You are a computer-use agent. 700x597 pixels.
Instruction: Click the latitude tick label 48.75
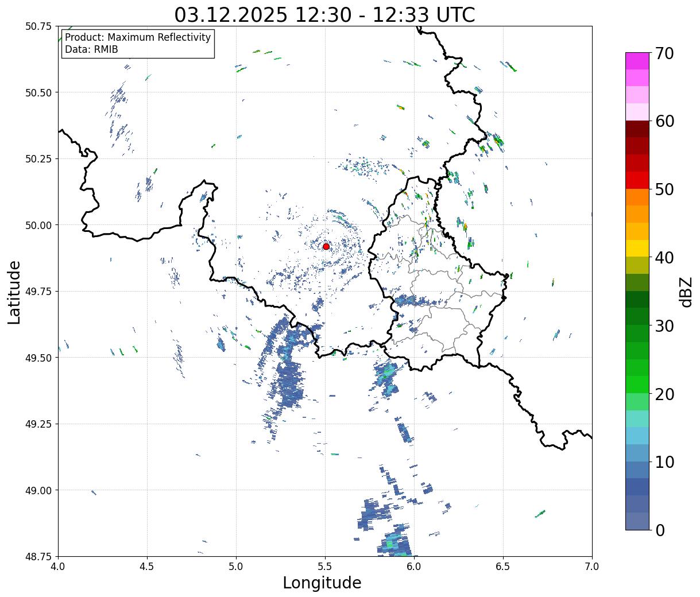tap(38, 556)
